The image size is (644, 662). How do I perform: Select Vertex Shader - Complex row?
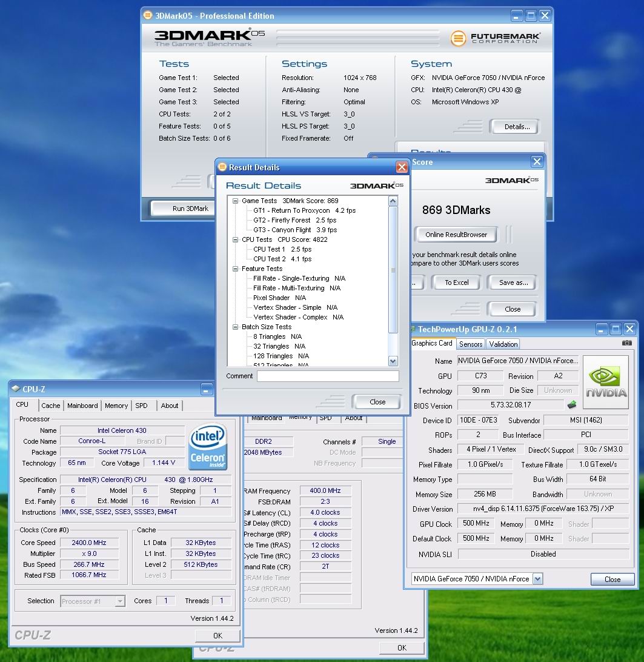tap(298, 318)
